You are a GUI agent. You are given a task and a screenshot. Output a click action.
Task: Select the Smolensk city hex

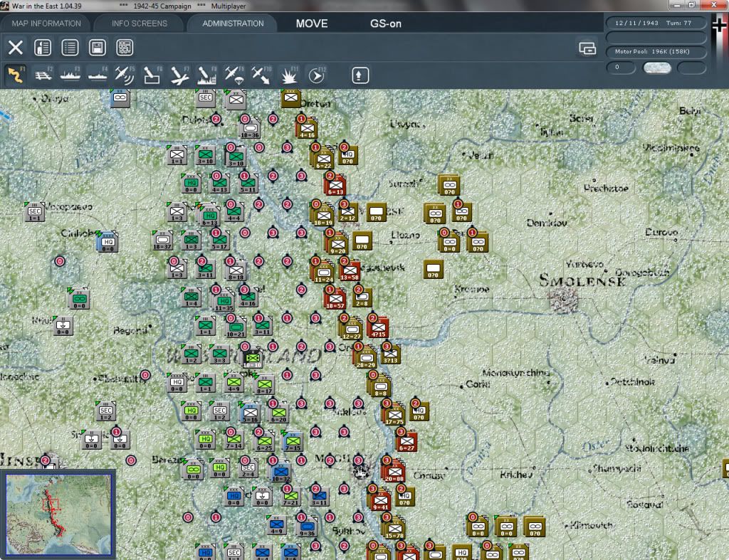click(x=564, y=298)
